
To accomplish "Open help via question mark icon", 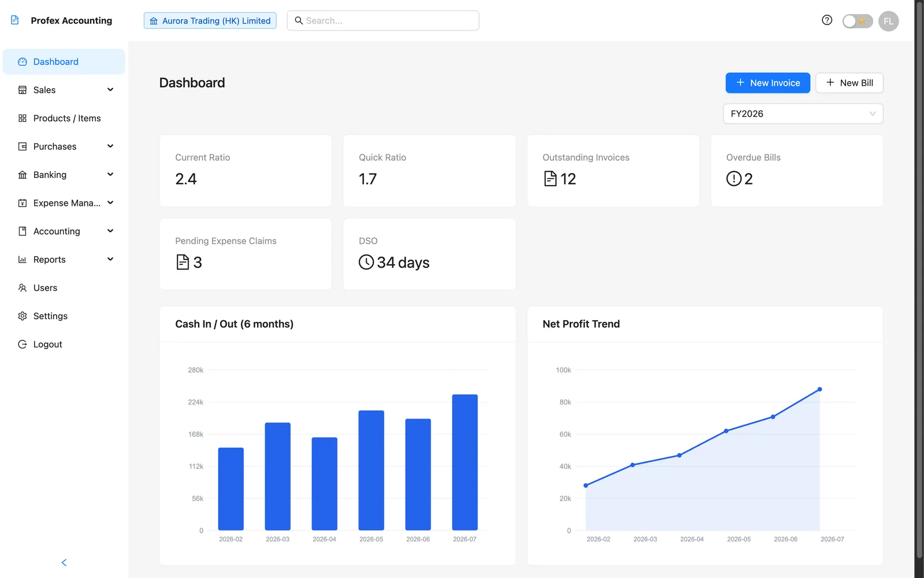I will click(827, 20).
